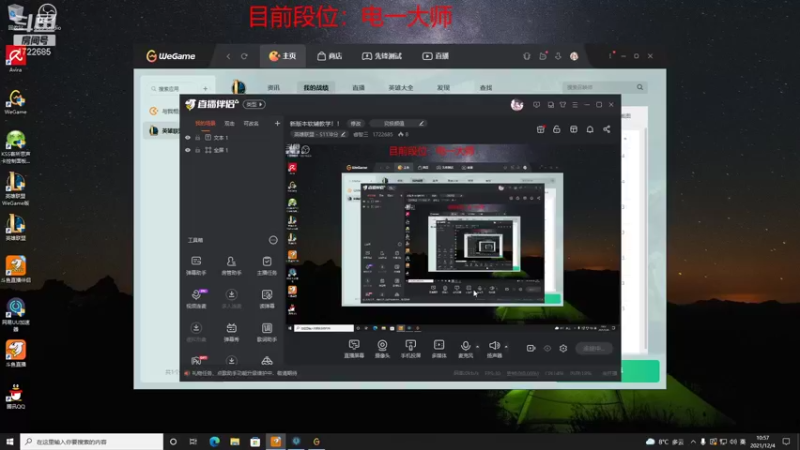The height and width of the screenshot is (450, 800).
Task: Toggle visibility eye for 全屏 1 source
Action: click(x=188, y=150)
